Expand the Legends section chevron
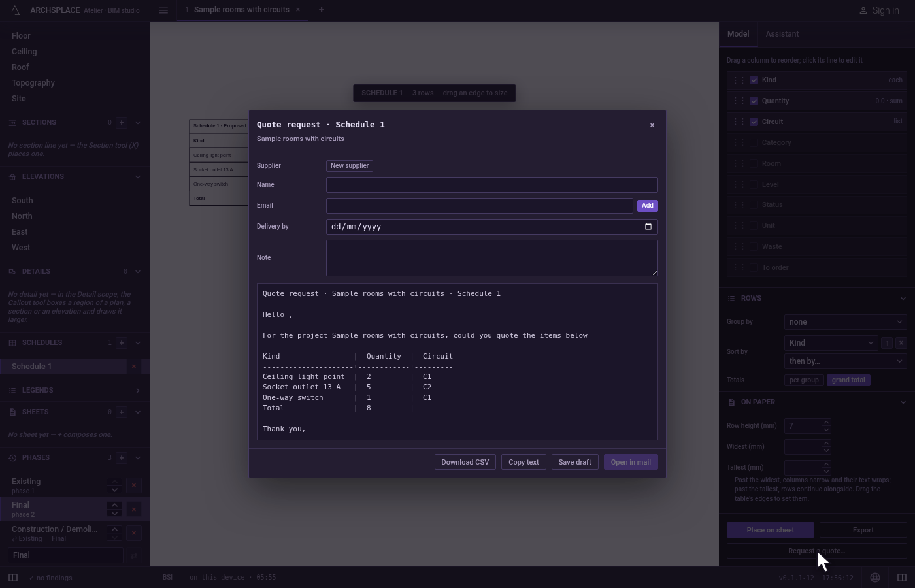Image resolution: width=915 pixels, height=588 pixels. pyautogui.click(x=137, y=391)
